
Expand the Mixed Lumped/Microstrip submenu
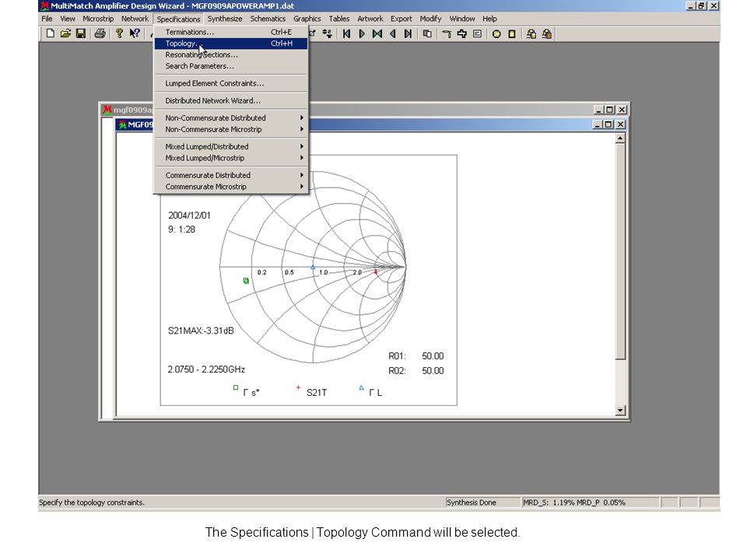[x=231, y=158]
